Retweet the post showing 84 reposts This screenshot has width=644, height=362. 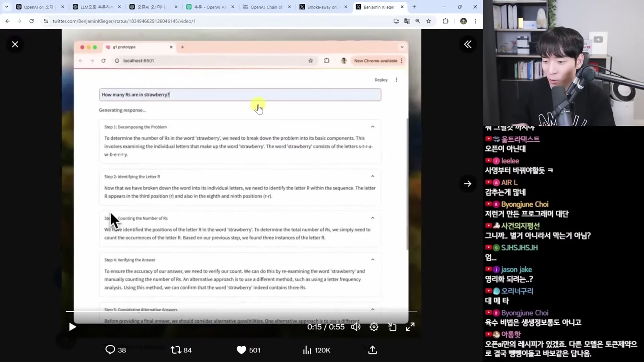pyautogui.click(x=181, y=350)
